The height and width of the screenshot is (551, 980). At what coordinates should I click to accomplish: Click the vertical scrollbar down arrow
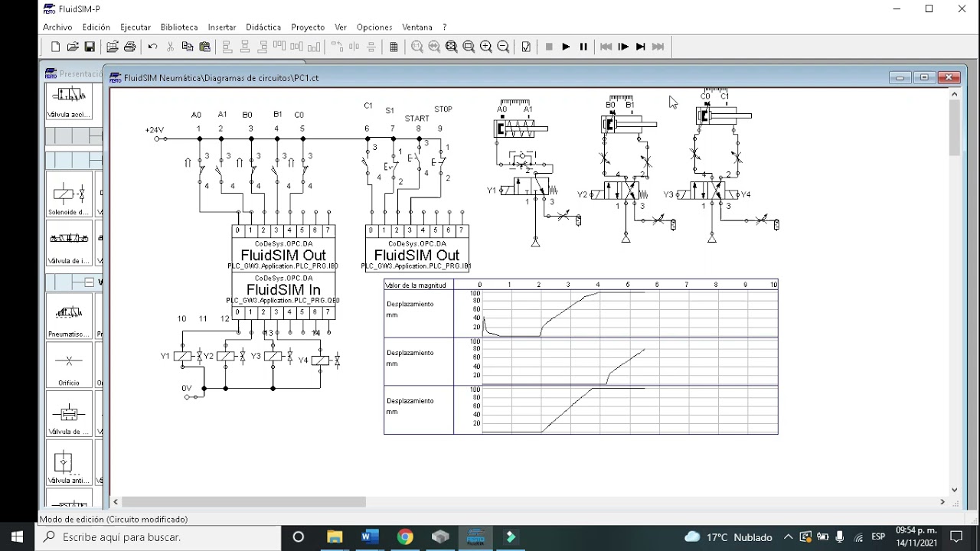tap(954, 490)
